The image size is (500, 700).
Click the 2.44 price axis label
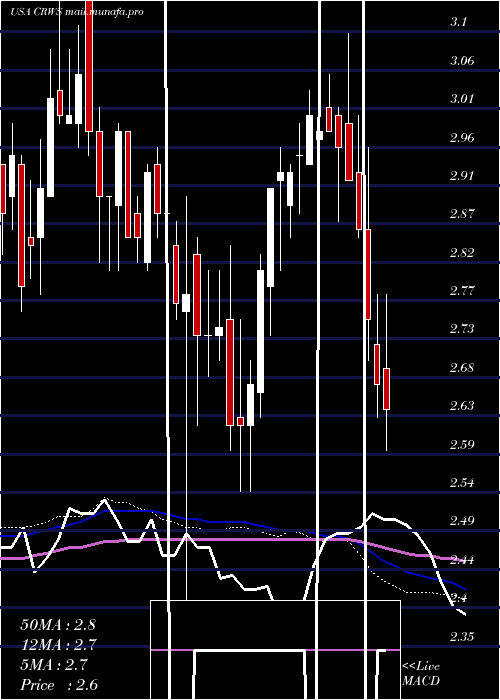462,559
